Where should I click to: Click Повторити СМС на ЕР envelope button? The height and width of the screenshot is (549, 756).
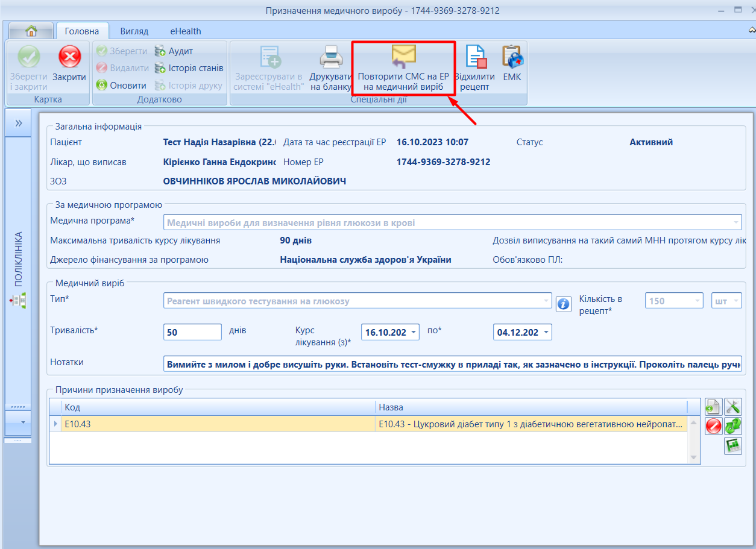coord(403,67)
